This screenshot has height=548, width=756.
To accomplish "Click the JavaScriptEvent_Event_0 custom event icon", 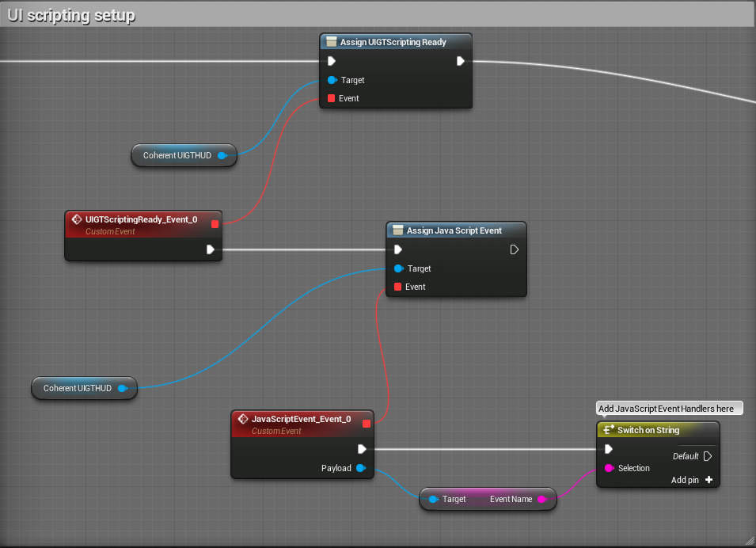I will click(243, 419).
